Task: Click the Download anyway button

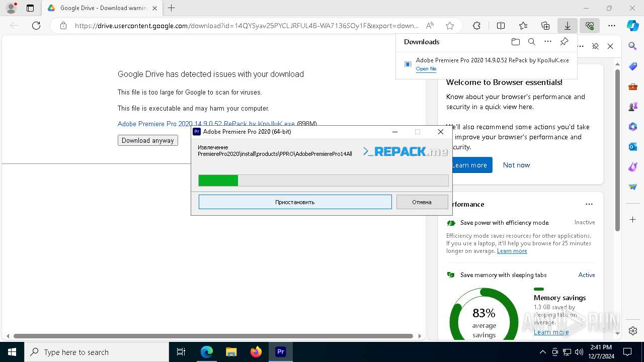Action: coord(148,140)
